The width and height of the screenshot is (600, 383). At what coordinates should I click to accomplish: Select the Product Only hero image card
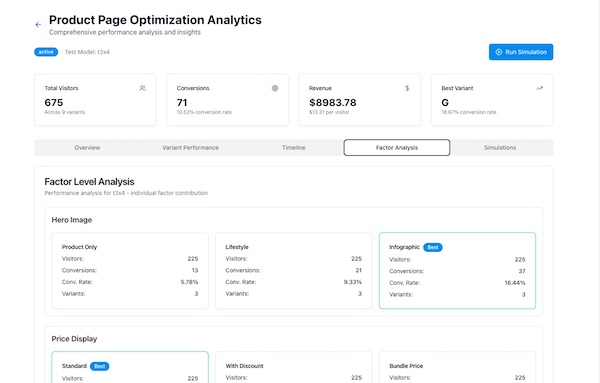130,271
